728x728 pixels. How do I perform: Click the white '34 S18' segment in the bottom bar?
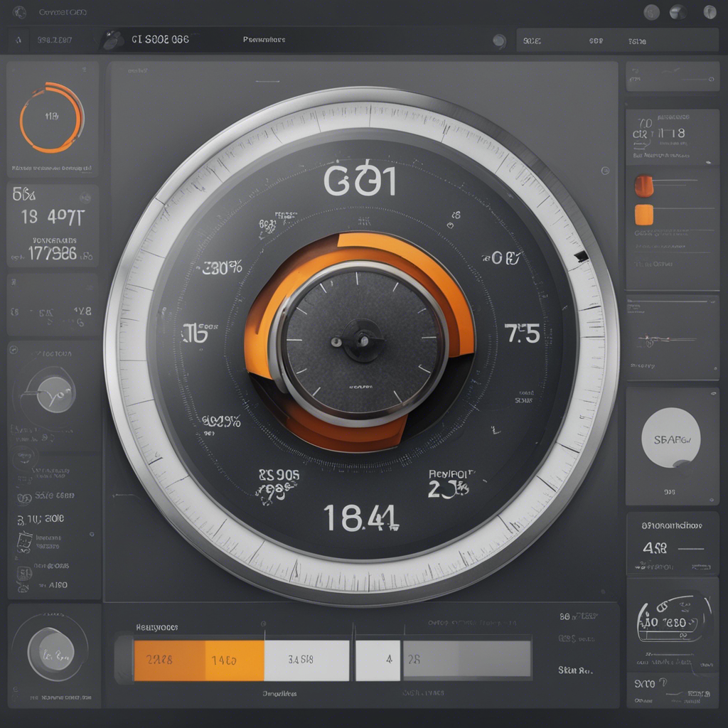306,660
